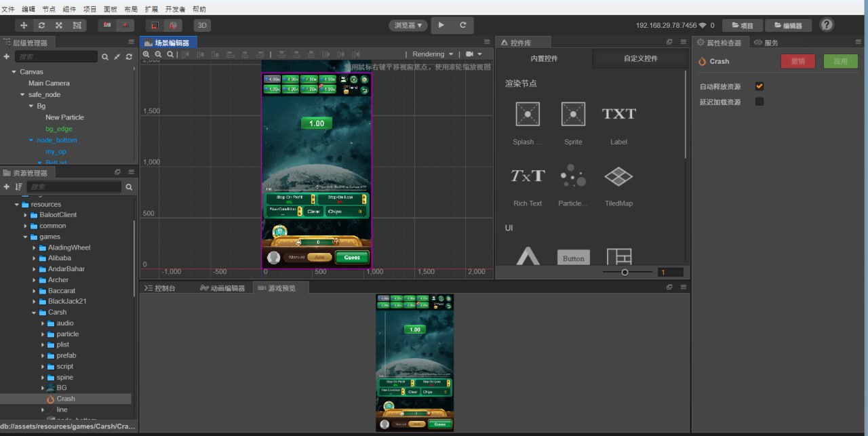Click the green 应用 button
This screenshot has width=868, height=436.
[x=840, y=61]
